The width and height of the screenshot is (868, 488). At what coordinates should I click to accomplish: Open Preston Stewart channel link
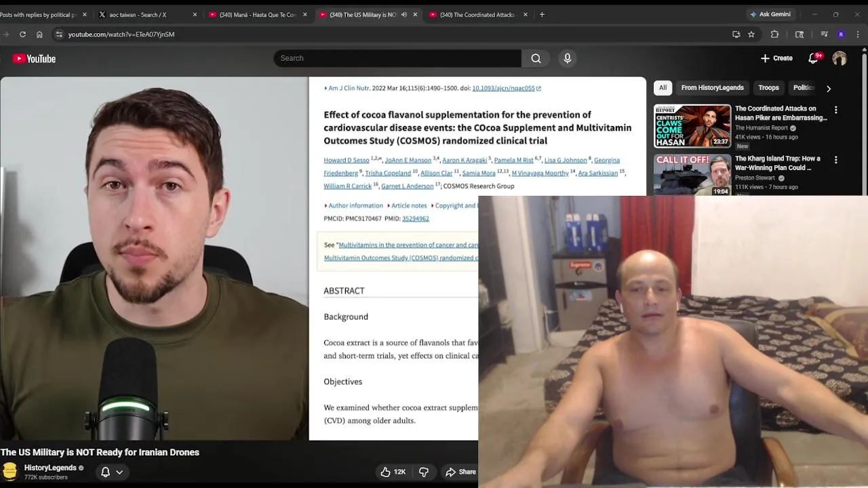click(755, 178)
